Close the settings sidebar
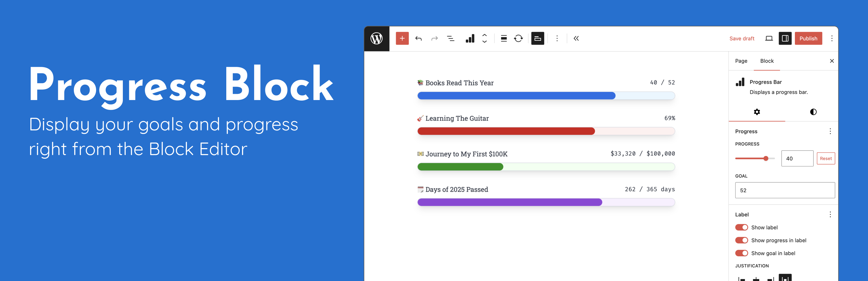868x281 pixels. pos(832,61)
